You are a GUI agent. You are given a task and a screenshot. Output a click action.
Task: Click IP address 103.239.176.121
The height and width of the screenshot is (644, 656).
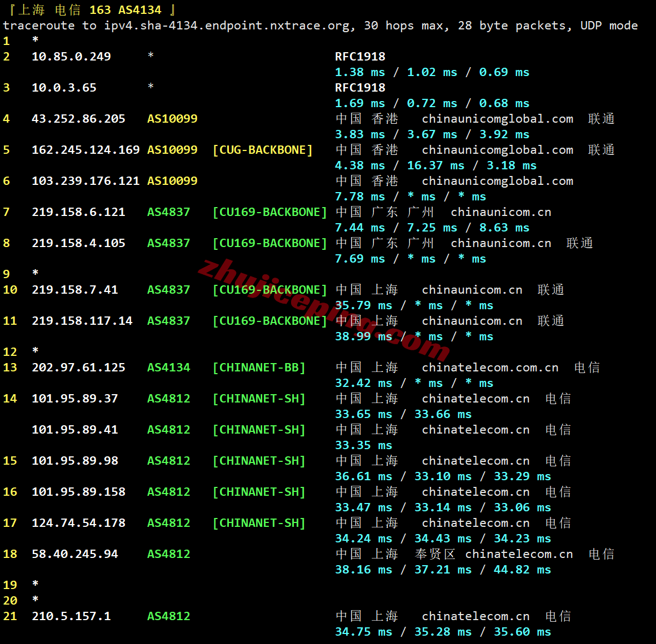86,180
